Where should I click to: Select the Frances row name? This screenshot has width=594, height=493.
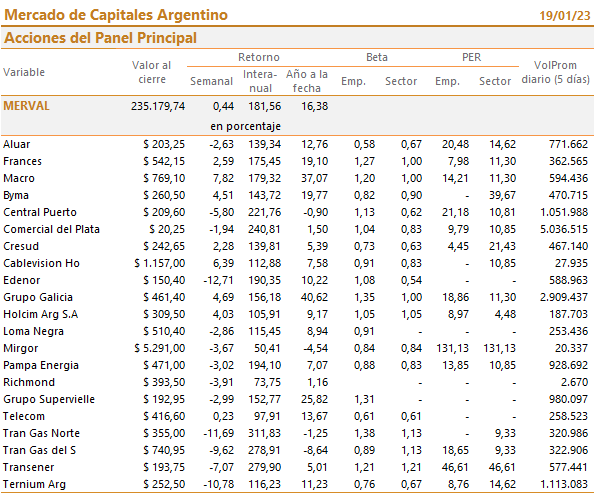tap(22, 161)
